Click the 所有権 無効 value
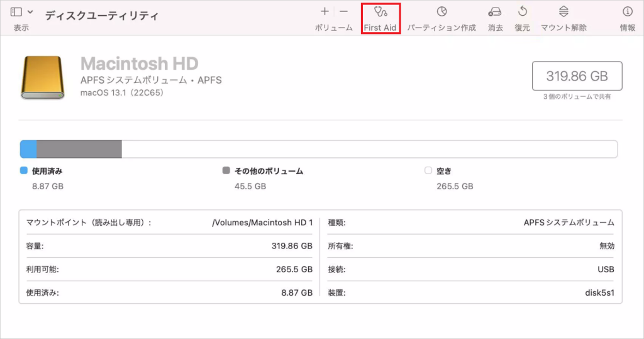The width and height of the screenshot is (644, 339). click(x=607, y=246)
